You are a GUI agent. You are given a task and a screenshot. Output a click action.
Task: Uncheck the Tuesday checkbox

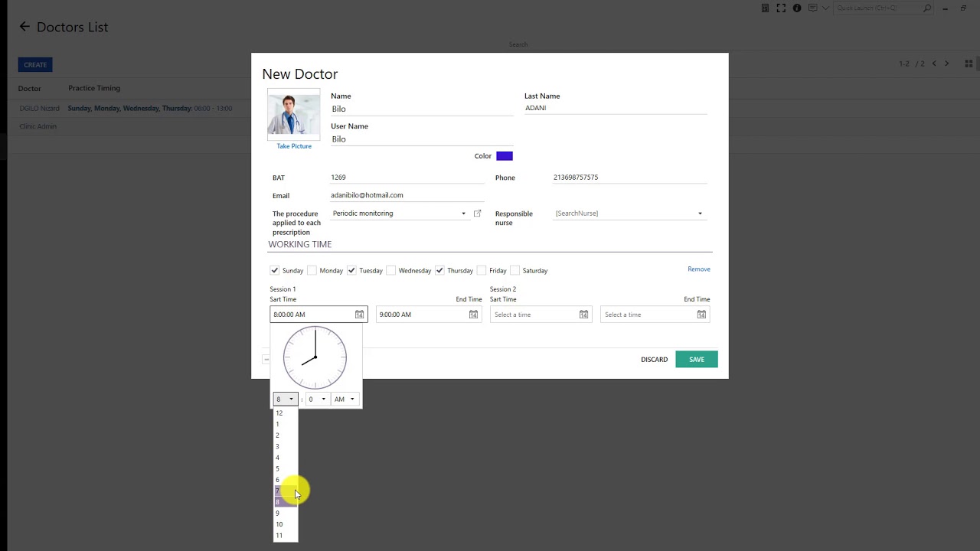351,270
